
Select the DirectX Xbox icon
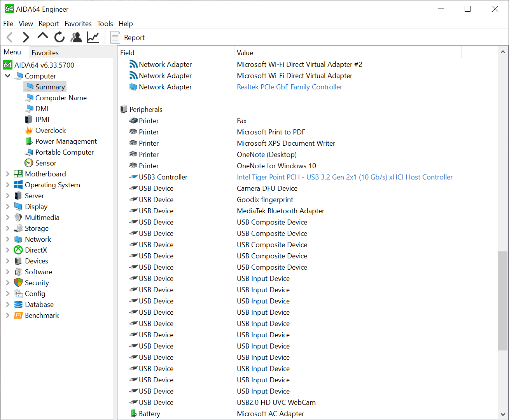(18, 250)
